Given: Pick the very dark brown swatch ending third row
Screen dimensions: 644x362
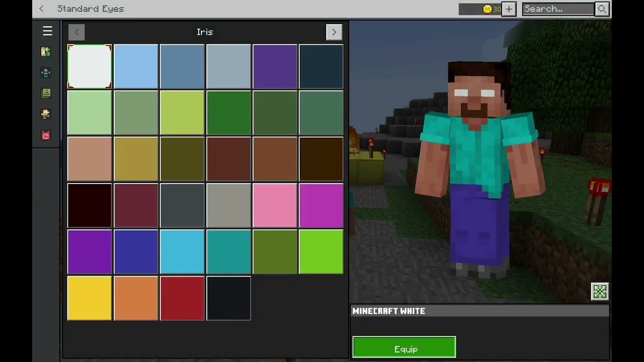Looking at the screenshot, I should [321, 159].
